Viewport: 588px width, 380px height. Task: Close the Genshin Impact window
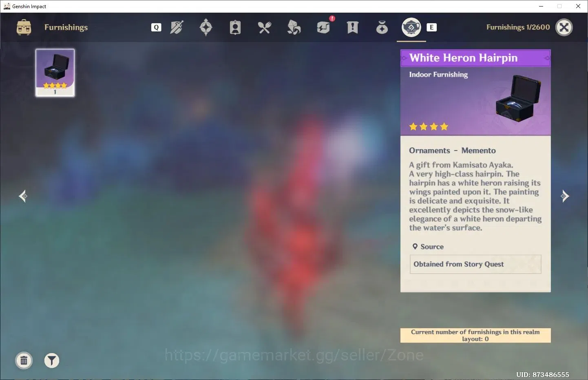(x=578, y=6)
